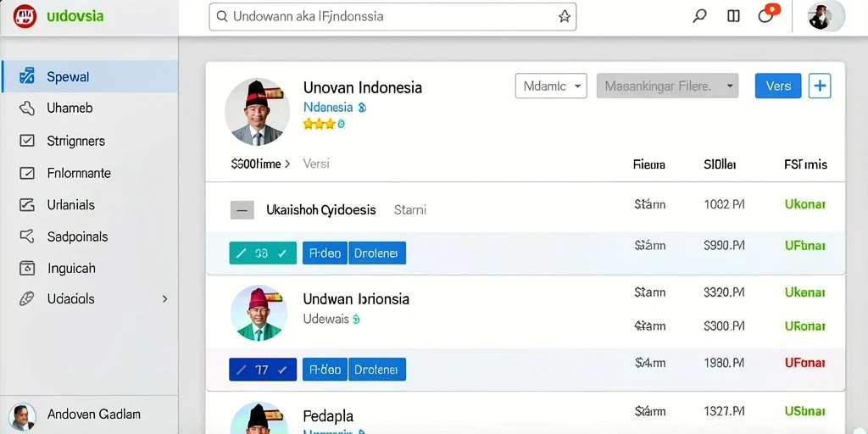The image size is (868, 434).
Task: Click the Uhameb sidebar icon
Action: (26, 108)
